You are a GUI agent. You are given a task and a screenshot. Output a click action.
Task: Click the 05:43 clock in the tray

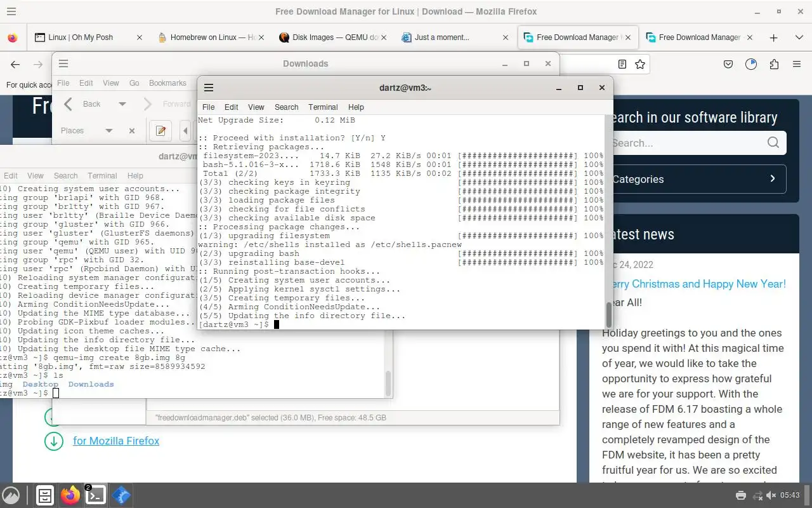pos(790,495)
